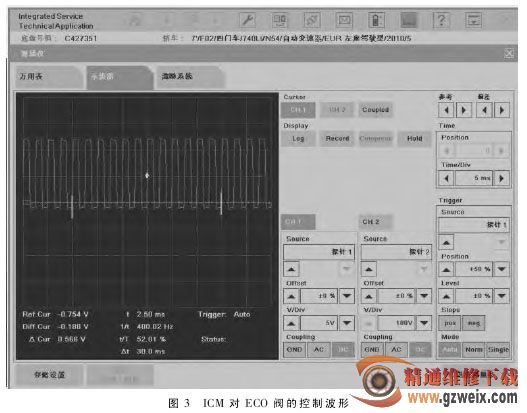Raise CH 1 V/Div with up arrow

[291, 323]
